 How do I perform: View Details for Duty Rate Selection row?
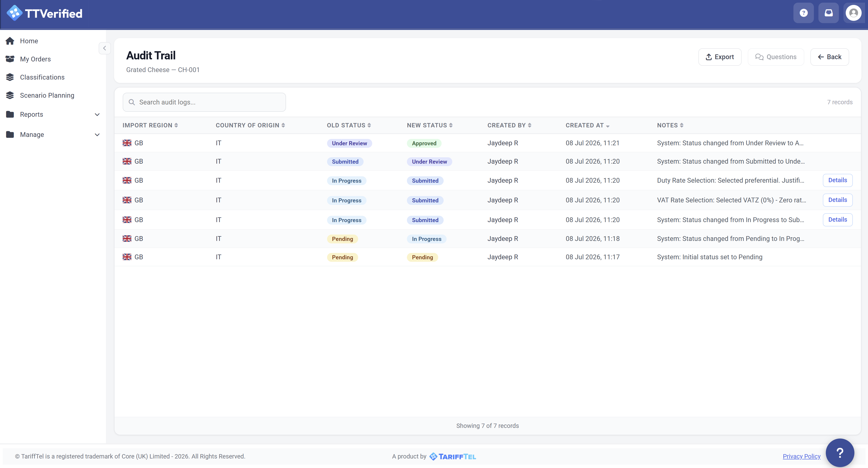click(837, 180)
